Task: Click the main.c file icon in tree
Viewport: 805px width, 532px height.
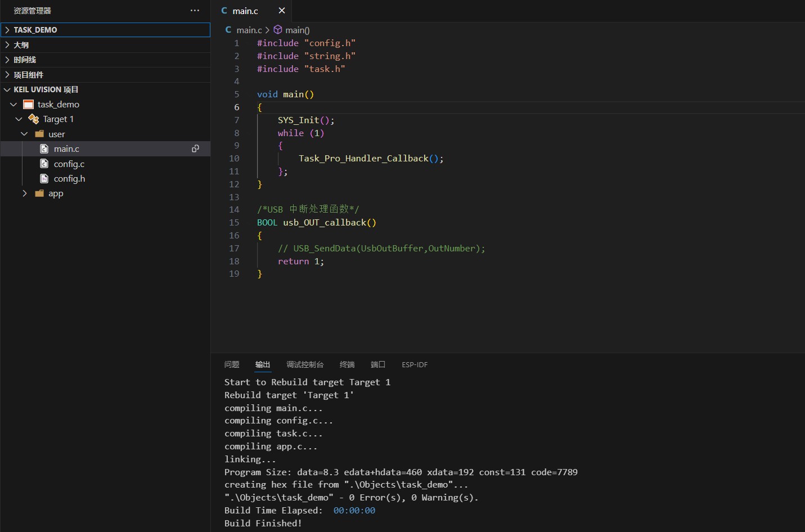Action: pos(44,148)
